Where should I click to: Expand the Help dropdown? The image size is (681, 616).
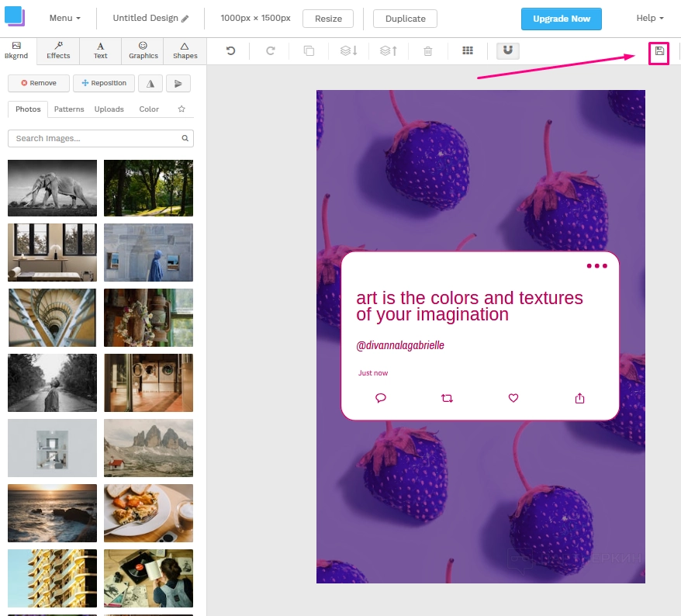tap(650, 18)
